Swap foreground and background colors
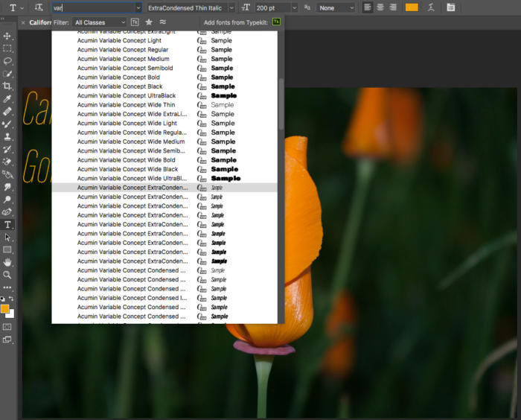 (11, 299)
